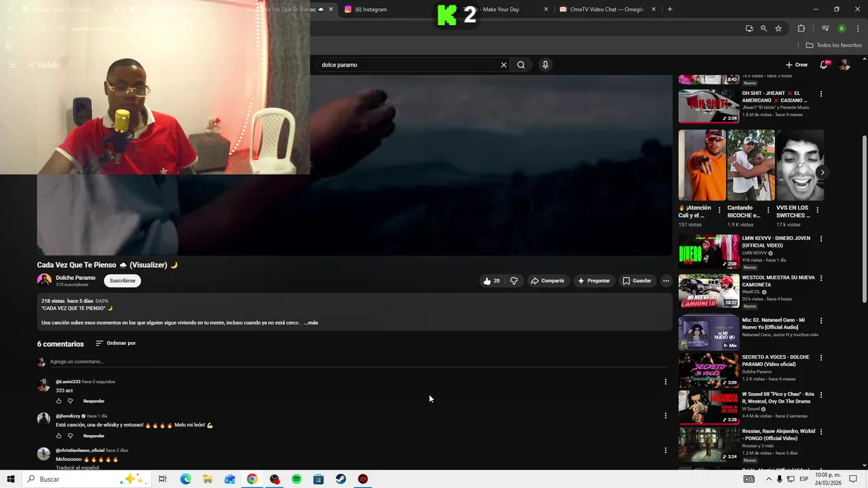Subscribe with the Suscribirse button
This screenshot has height=488, width=868.
click(x=123, y=281)
